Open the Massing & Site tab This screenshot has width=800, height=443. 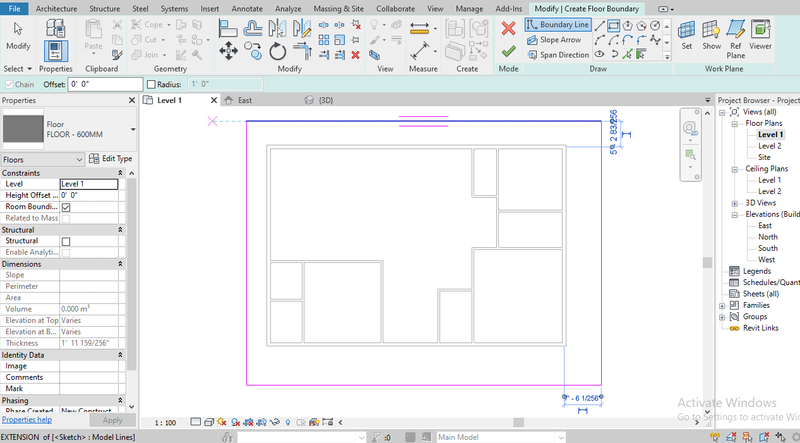pyautogui.click(x=338, y=9)
